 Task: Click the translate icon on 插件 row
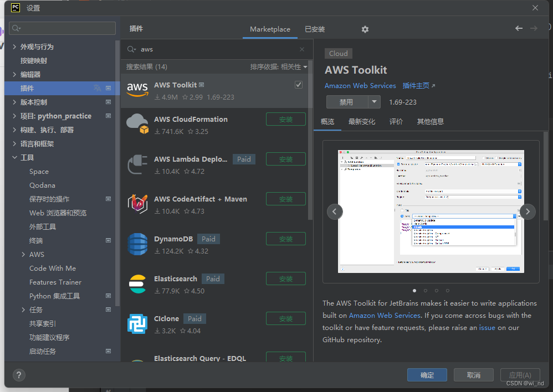tap(98, 88)
